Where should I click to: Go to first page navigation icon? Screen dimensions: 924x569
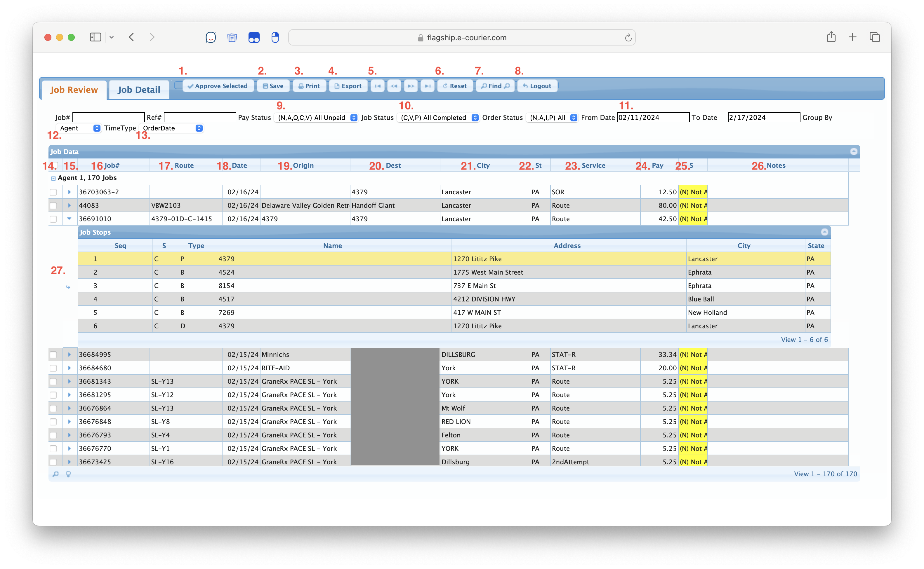[x=378, y=86]
